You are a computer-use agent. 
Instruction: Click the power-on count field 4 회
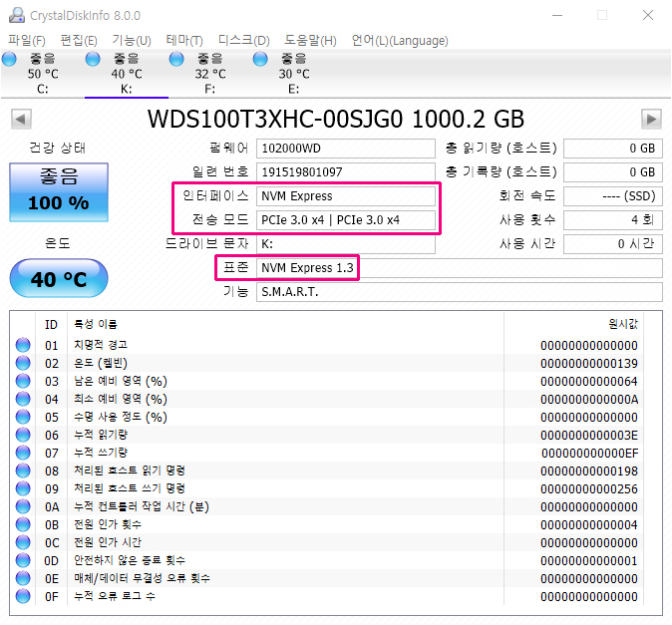(x=613, y=220)
